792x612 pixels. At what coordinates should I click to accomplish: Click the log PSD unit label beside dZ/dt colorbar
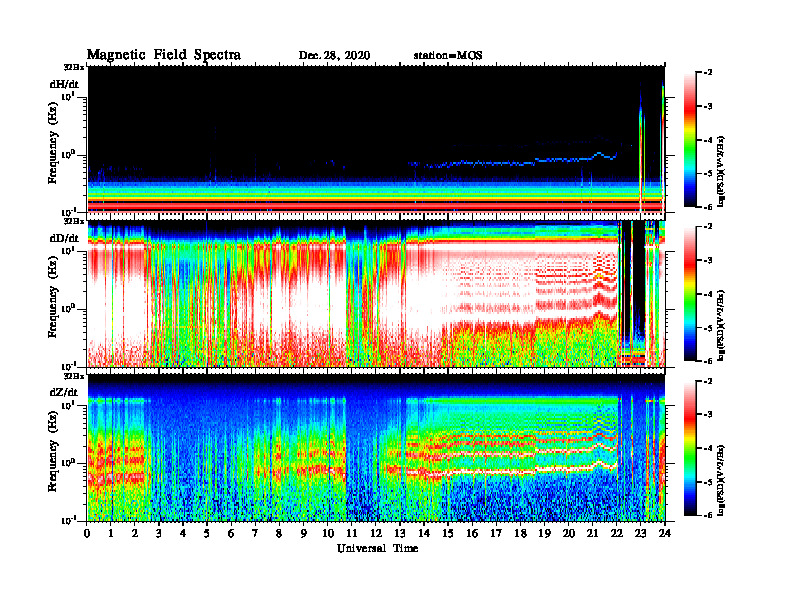pyautogui.click(x=722, y=480)
